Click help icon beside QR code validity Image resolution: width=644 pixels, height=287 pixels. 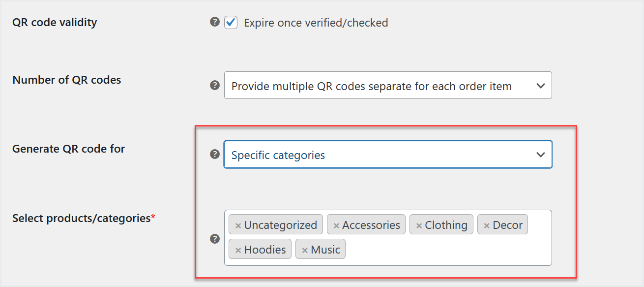point(215,22)
